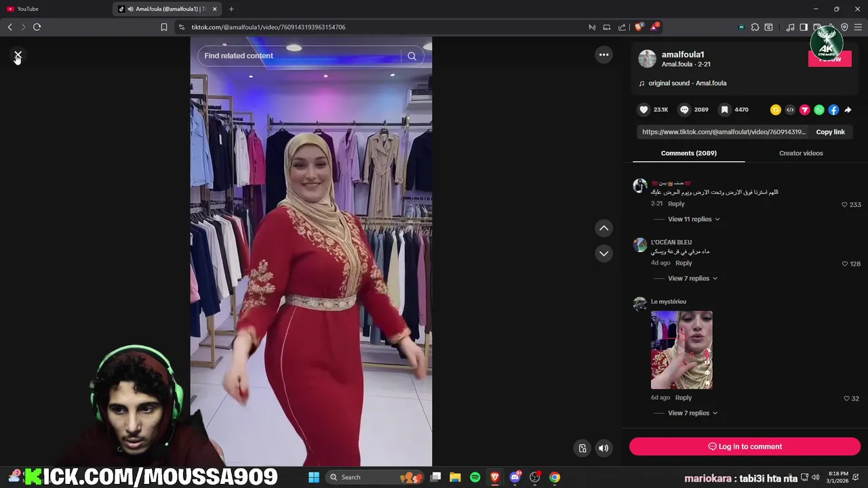Toggle the browser sidebar panel
This screenshot has height=488, width=868.
coord(804,27)
